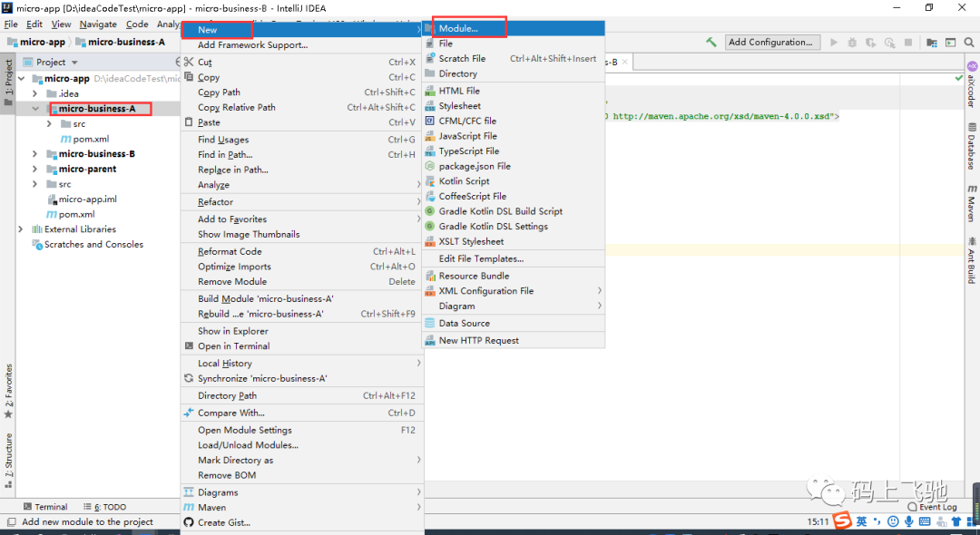Expand the External Libraries node
Image resolution: width=980 pixels, height=535 pixels.
coord(21,229)
